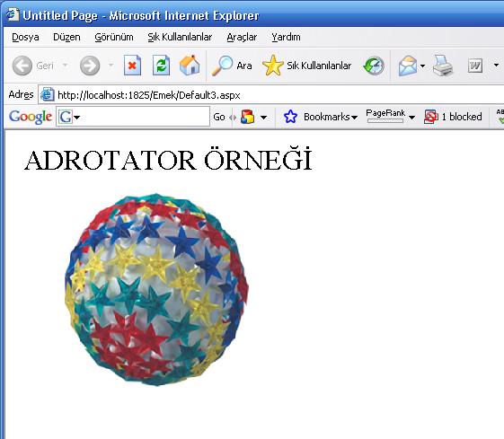Image resolution: width=504 pixels, height=439 pixels.
Task: Click the Sık Kullanılanlar favorites button
Action: 306,66
